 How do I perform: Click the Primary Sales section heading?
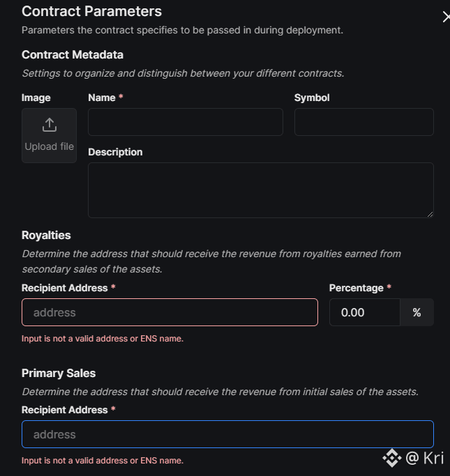59,373
